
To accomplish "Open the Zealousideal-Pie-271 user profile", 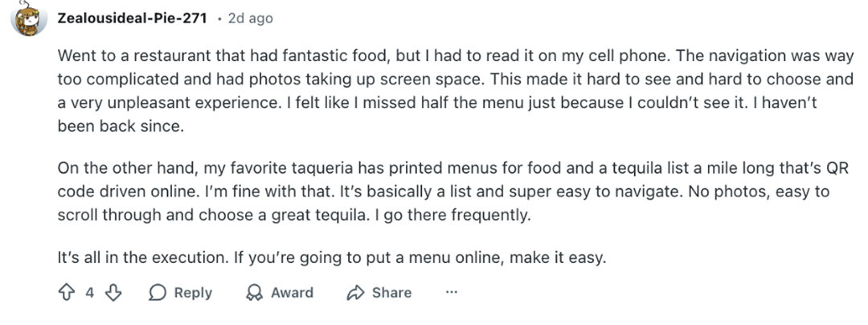I will coord(133,19).
